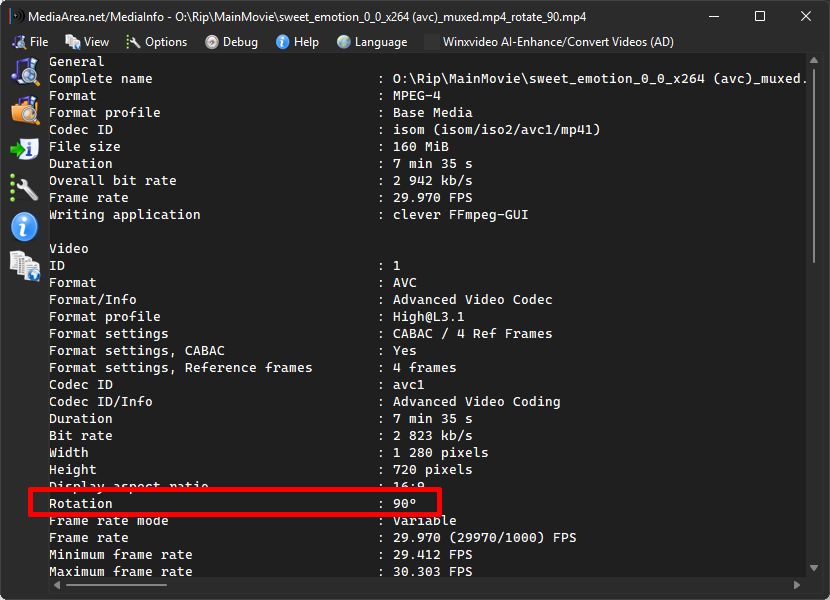
Task: Open the Language menu
Action: tap(372, 42)
